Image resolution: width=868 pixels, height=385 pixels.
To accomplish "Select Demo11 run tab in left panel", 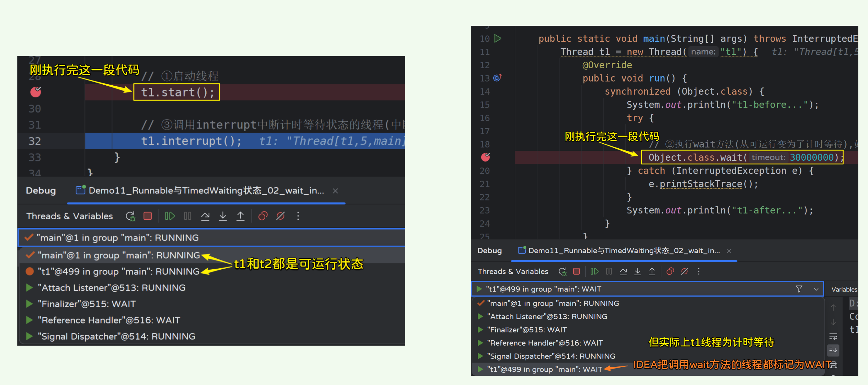I will point(206,191).
